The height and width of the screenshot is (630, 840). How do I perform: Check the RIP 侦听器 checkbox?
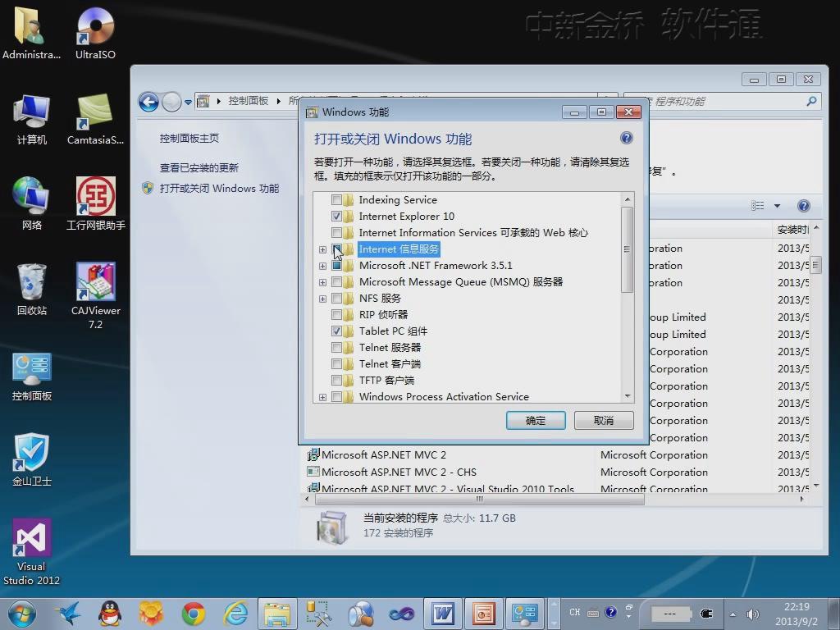(x=336, y=314)
